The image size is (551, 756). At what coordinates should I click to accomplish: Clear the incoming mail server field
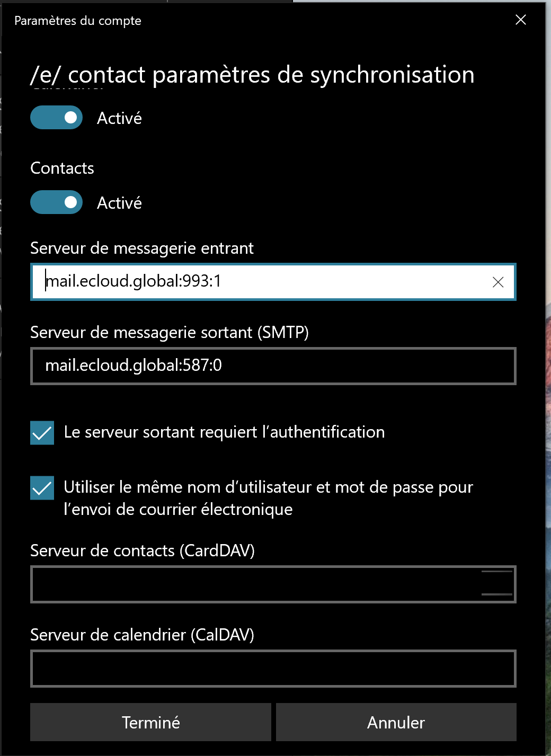point(497,282)
